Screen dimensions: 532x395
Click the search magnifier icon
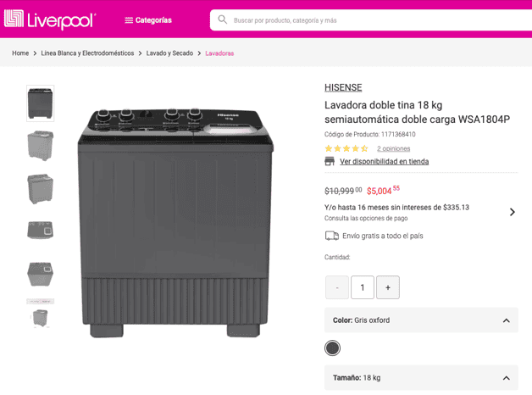coord(222,19)
